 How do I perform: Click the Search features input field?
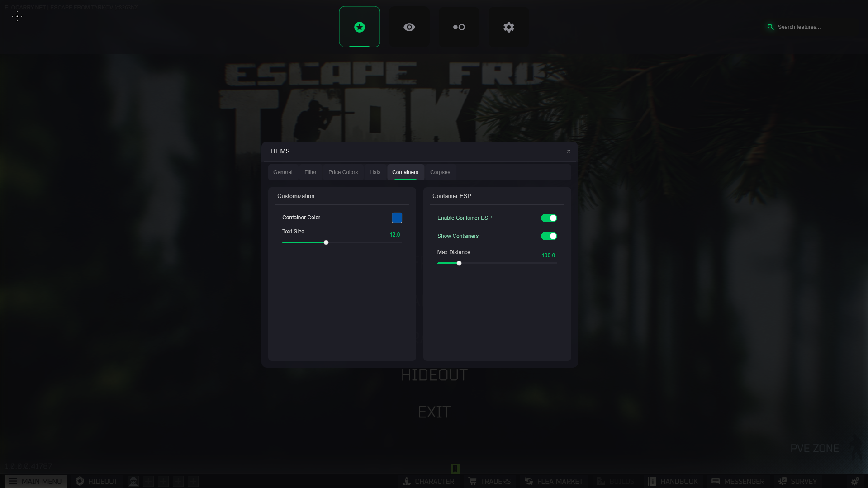[x=810, y=27]
